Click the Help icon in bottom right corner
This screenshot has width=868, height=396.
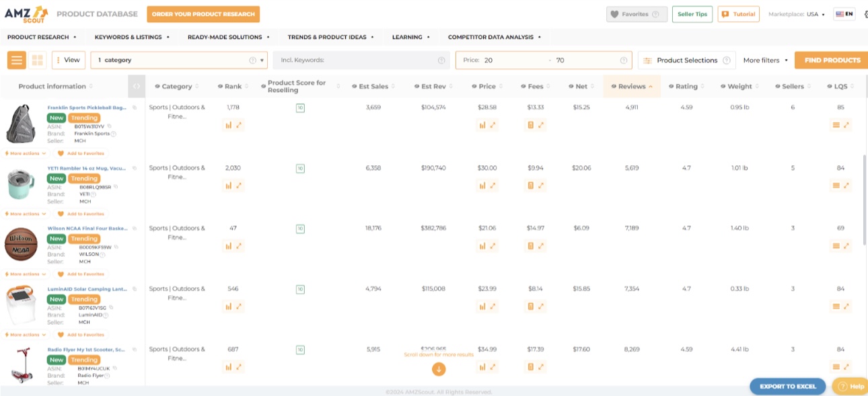tap(841, 386)
